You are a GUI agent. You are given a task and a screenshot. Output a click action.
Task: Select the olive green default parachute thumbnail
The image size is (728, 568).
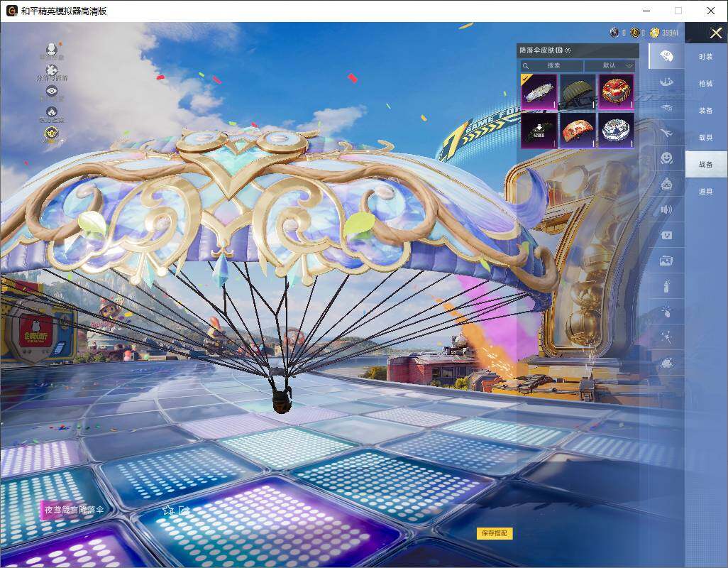[578, 92]
